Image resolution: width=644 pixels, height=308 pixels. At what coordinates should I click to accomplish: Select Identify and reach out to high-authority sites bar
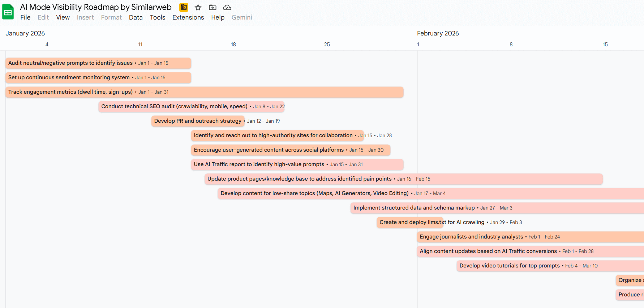[x=277, y=135]
